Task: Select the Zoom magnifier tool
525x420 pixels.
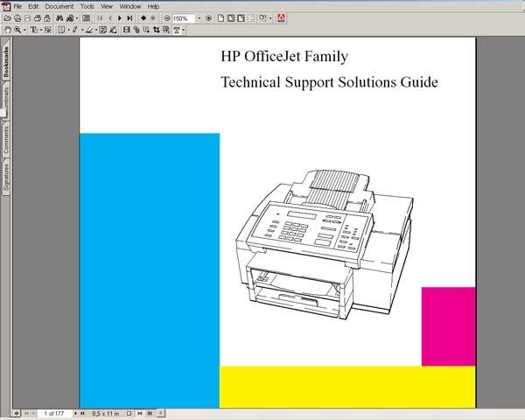Action: pyautogui.click(x=17, y=30)
